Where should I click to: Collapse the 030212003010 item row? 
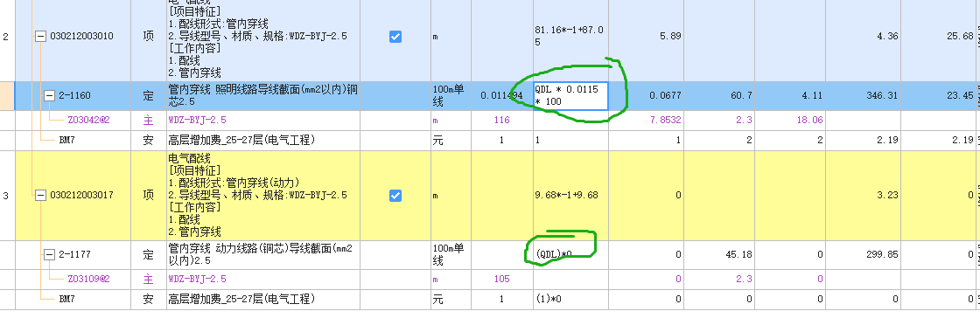[x=40, y=37]
